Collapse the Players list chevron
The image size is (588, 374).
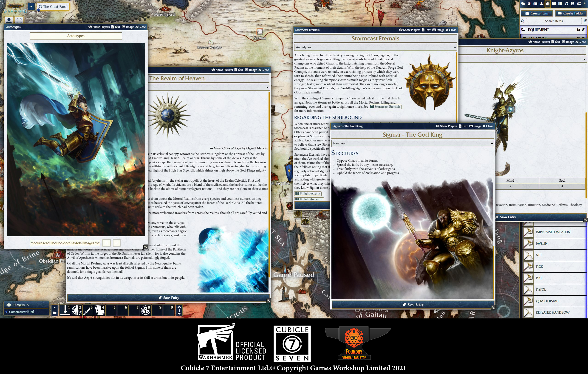(28, 305)
